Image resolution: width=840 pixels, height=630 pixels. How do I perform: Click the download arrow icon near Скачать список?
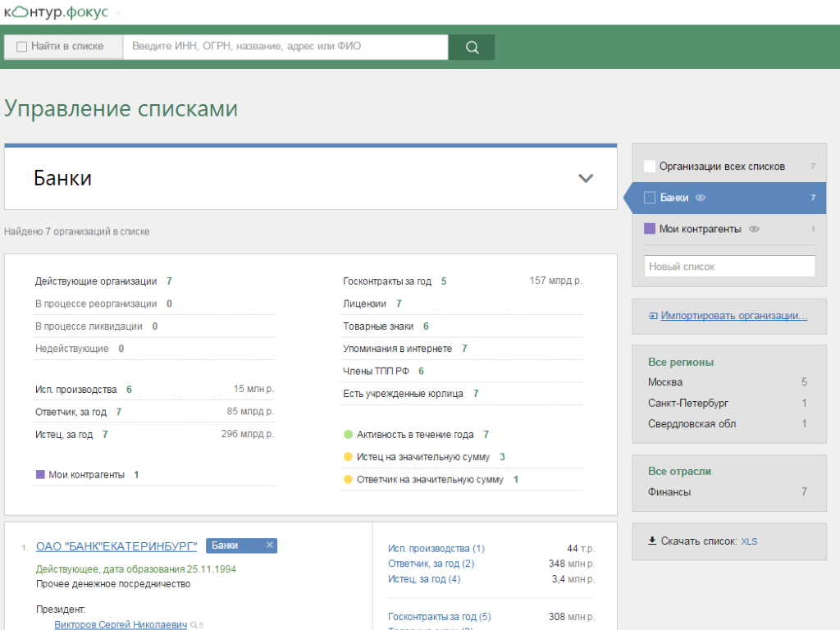652,541
